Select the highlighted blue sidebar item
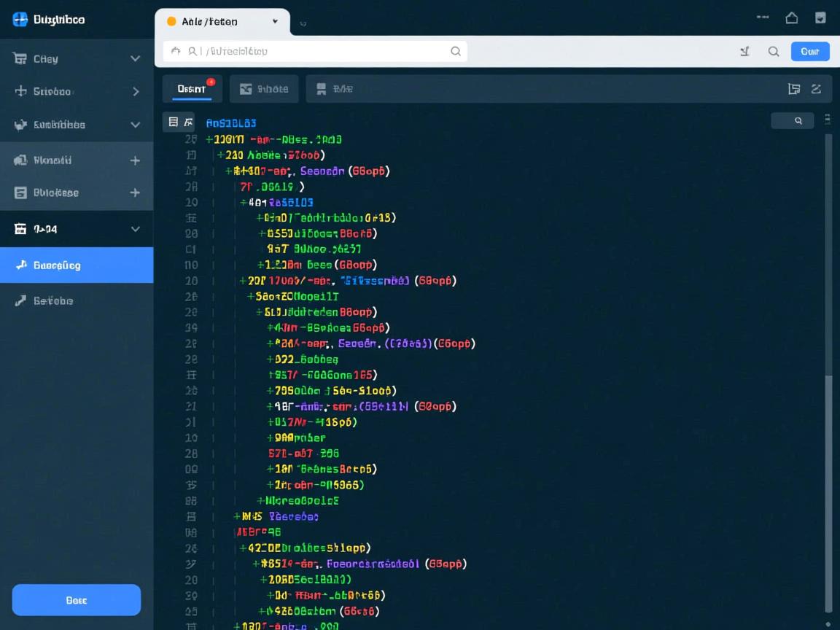Image resolution: width=840 pixels, height=630 pixels. pyautogui.click(x=77, y=265)
